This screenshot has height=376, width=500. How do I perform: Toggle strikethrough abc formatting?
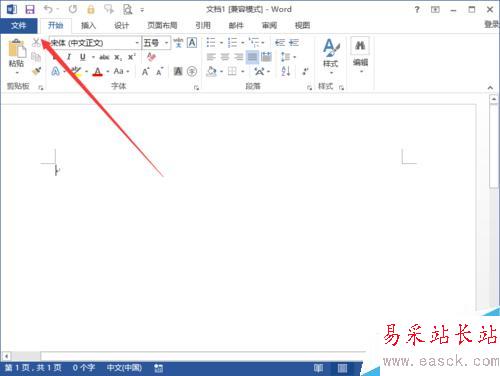104,57
